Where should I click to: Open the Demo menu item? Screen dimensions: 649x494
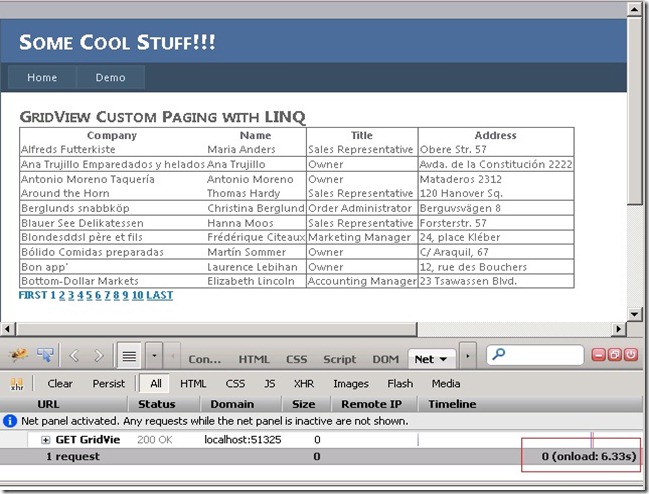[x=111, y=77]
